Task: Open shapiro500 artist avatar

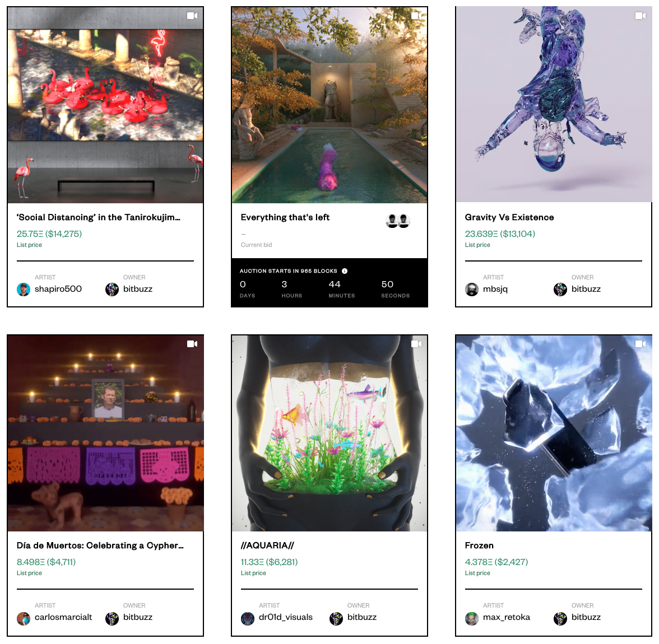Action: click(x=24, y=290)
